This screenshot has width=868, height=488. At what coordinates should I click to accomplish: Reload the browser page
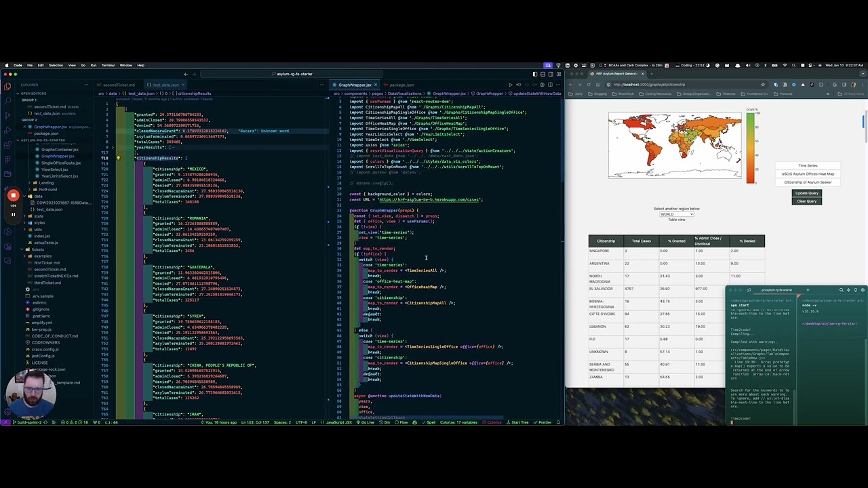point(589,85)
